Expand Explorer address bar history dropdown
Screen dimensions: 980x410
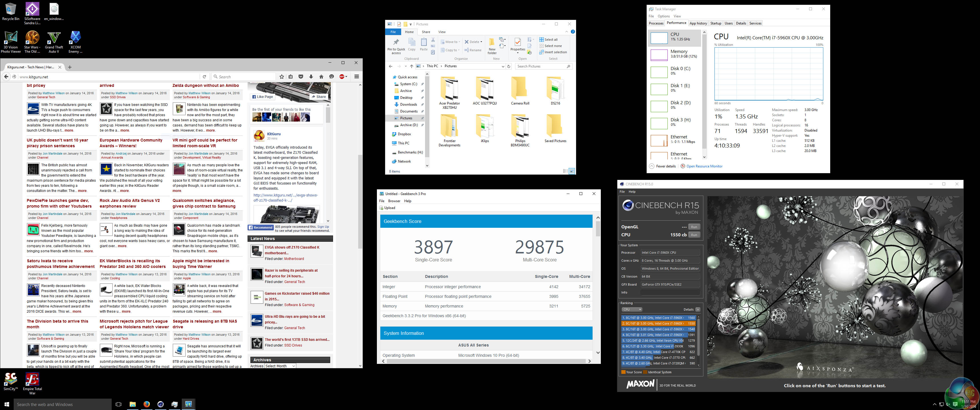(503, 66)
